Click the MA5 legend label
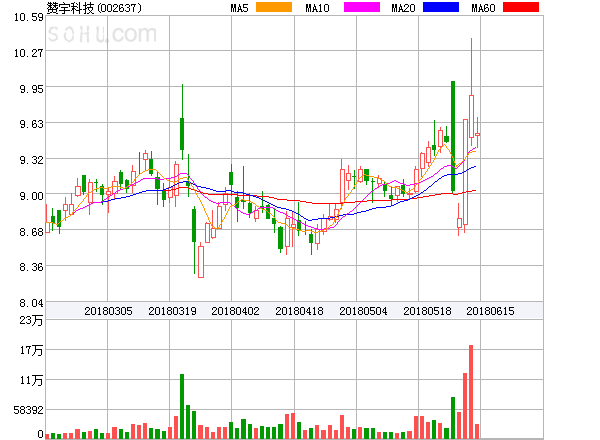Viewport: 600px width, 440px height. point(239,8)
